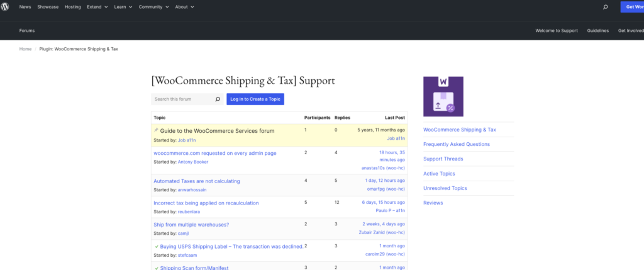Open the Showcase menu item

click(x=47, y=7)
